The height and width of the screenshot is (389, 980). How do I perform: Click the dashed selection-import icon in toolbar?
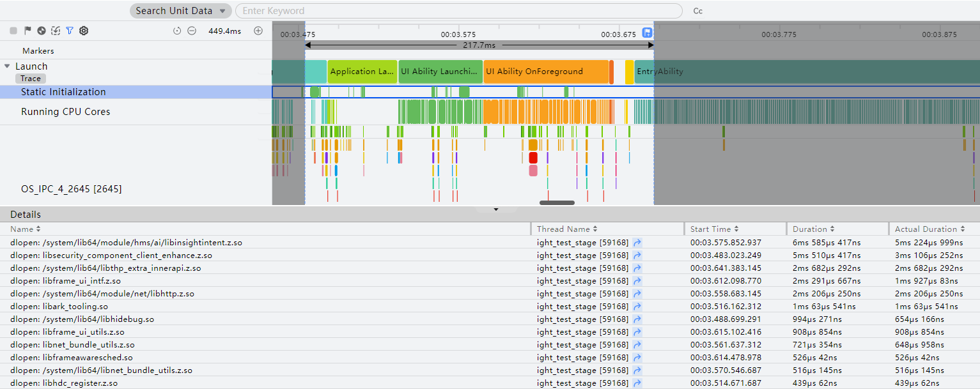56,31
